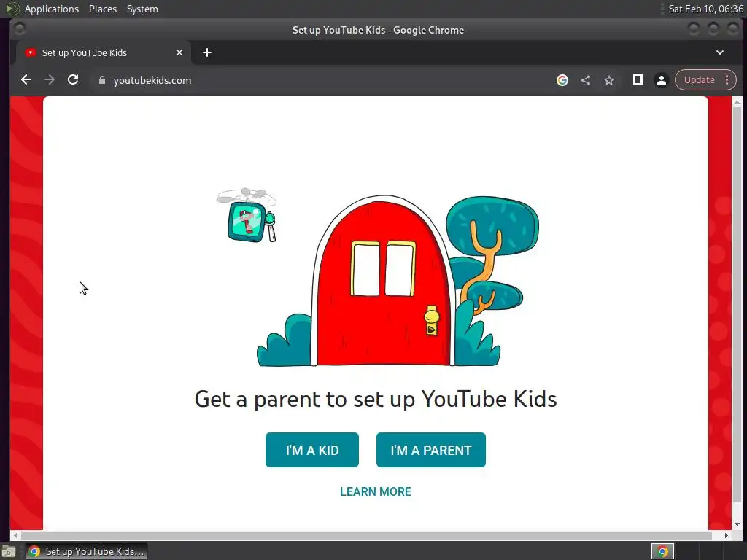This screenshot has width=747, height=560.
Task: Click the YouTube favicon on the tab
Action: [31, 52]
